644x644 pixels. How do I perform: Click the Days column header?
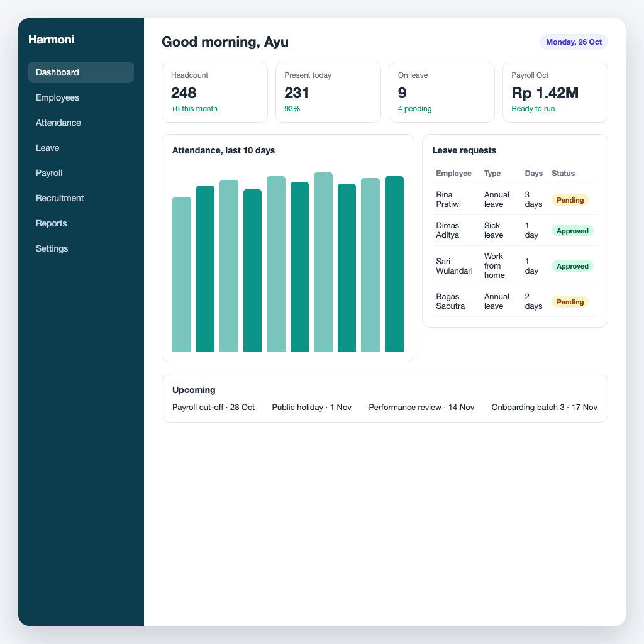pos(534,174)
